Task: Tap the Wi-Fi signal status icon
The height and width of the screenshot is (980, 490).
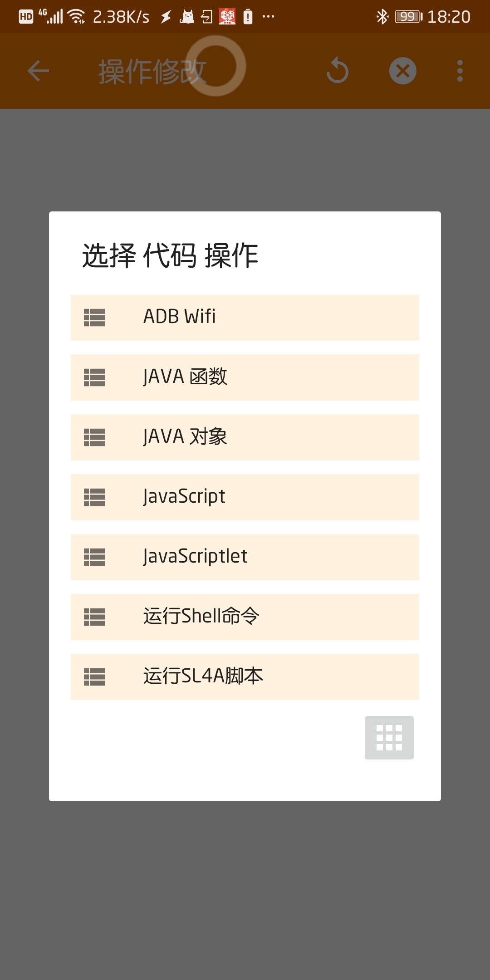Action: 77,16
